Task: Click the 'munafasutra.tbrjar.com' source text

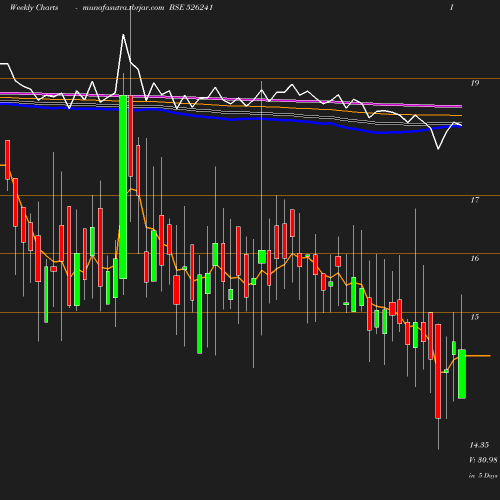Action: pos(123,8)
